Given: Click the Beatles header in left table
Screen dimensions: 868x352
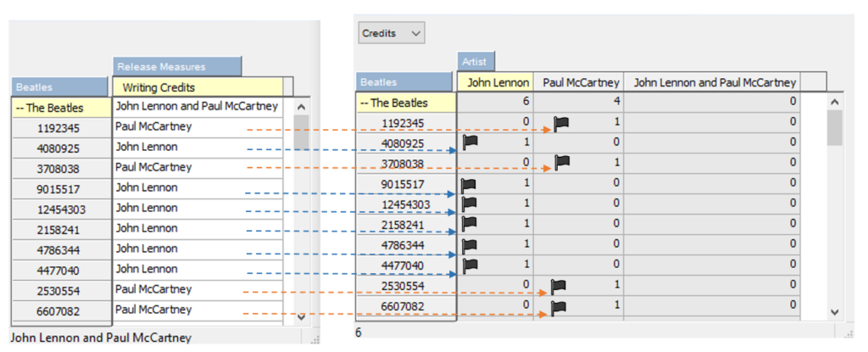Looking at the screenshot, I should 60,87.
